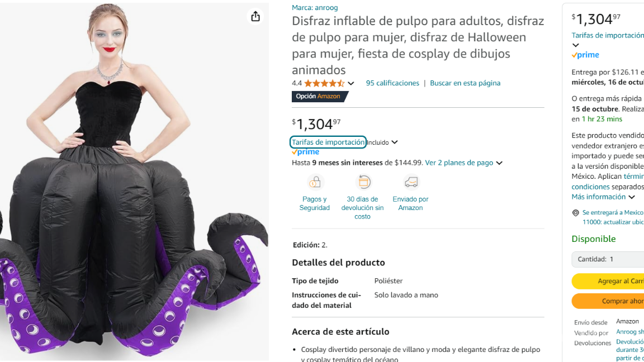This screenshot has width=644, height=362.
Task: Click the Buscar en esta página link
Action: click(x=464, y=83)
